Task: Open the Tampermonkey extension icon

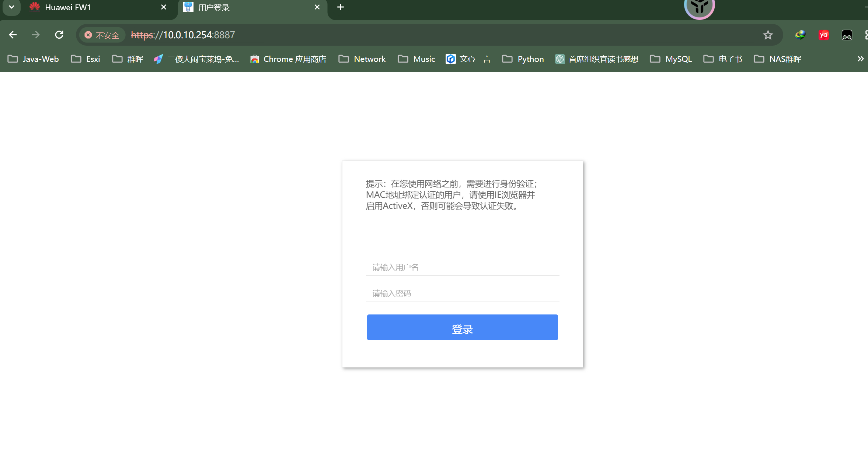Action: [847, 35]
